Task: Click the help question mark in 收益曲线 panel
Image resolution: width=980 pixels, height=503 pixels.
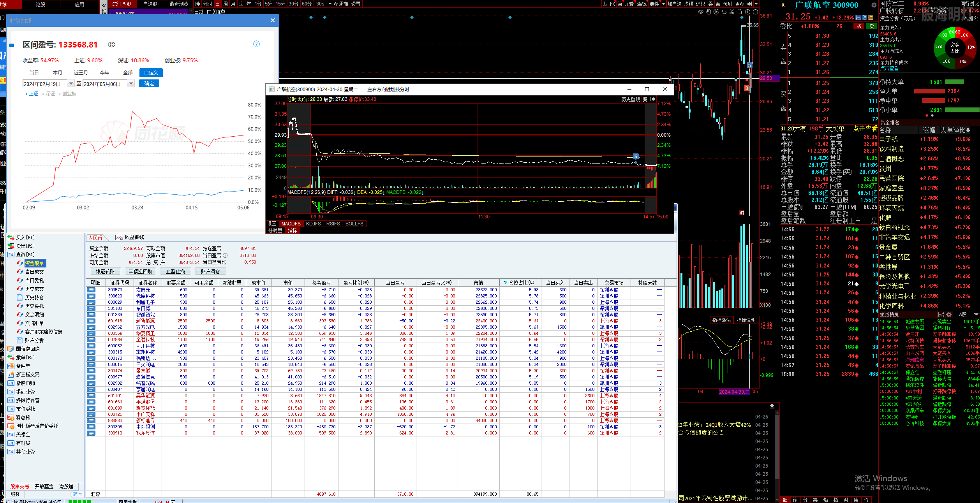Action: [256, 44]
